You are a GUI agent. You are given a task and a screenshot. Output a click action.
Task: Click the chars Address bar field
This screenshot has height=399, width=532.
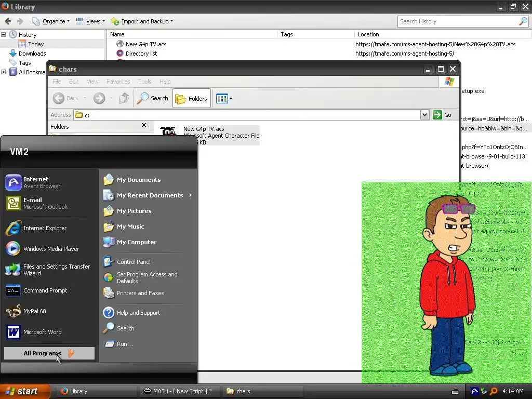click(x=247, y=115)
